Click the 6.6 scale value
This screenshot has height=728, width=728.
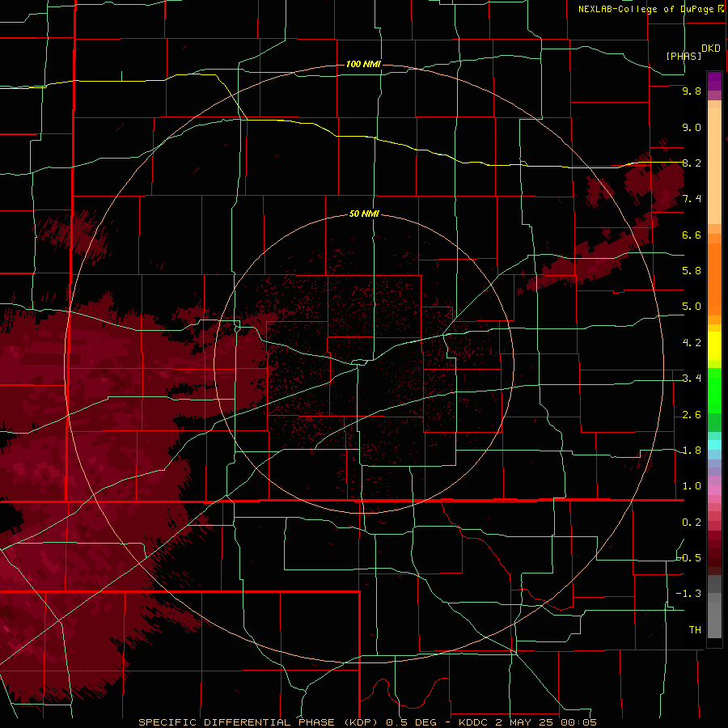[x=692, y=235]
